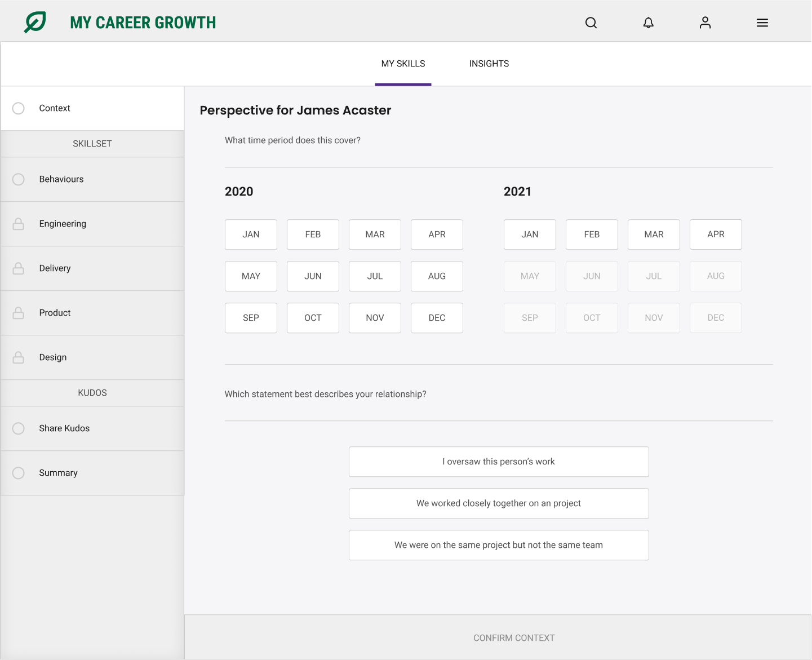812x660 pixels.
Task: Select the Context step radio circle
Action: pyautogui.click(x=19, y=108)
